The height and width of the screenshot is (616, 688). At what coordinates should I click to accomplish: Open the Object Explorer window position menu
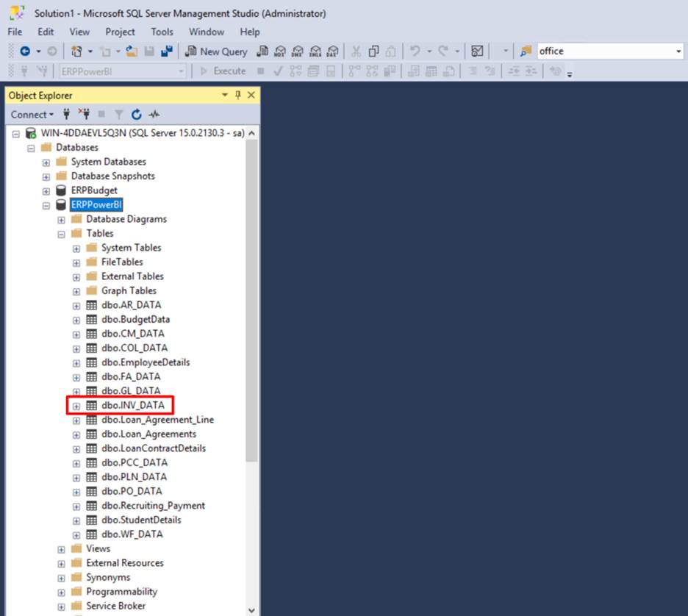[225, 95]
